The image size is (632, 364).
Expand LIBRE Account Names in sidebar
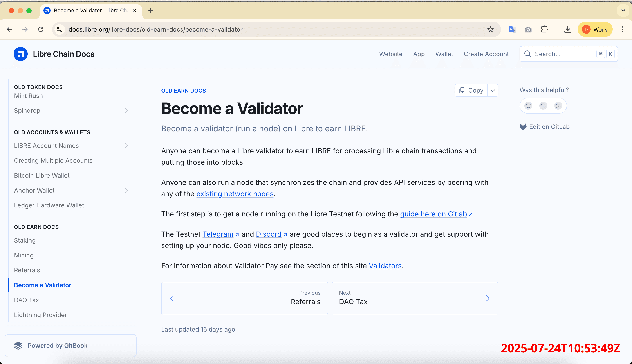pos(126,146)
